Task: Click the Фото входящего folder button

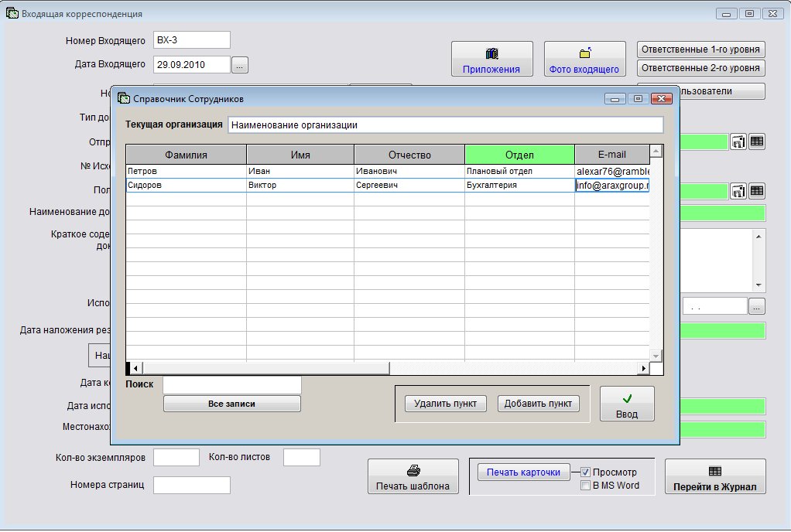Action: [x=584, y=60]
